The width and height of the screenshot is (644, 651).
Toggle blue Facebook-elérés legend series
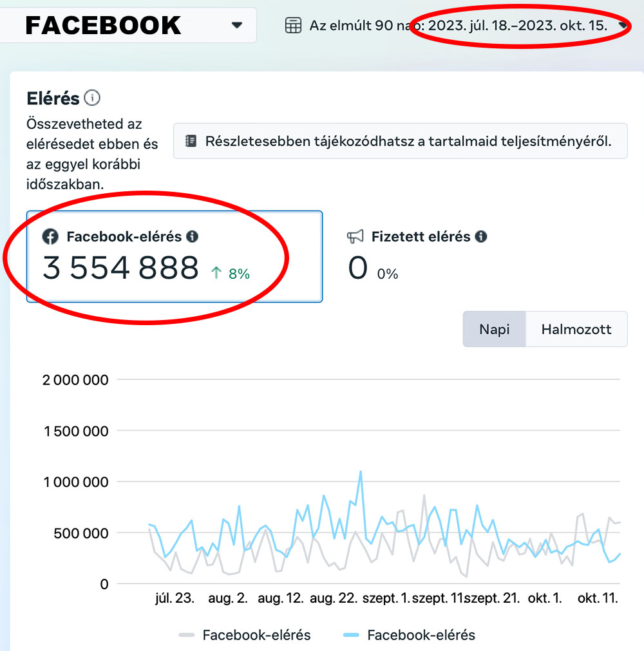click(x=410, y=635)
